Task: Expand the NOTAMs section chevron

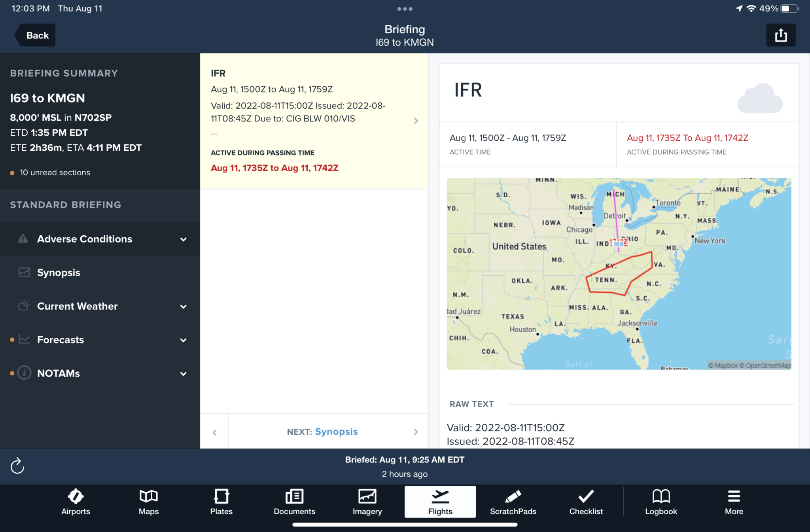Action: click(183, 373)
